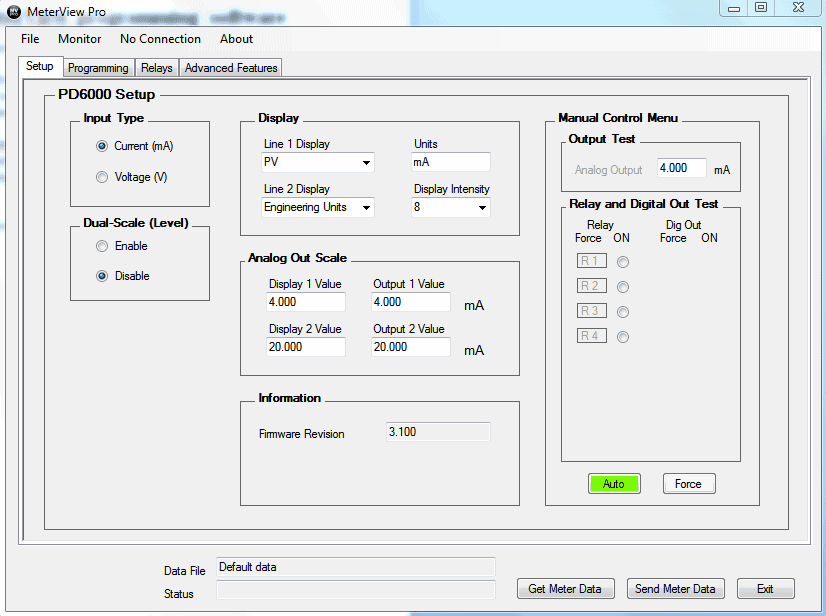The image size is (826, 616).
Task: Click Get Meter Data button
Action: tap(565, 589)
